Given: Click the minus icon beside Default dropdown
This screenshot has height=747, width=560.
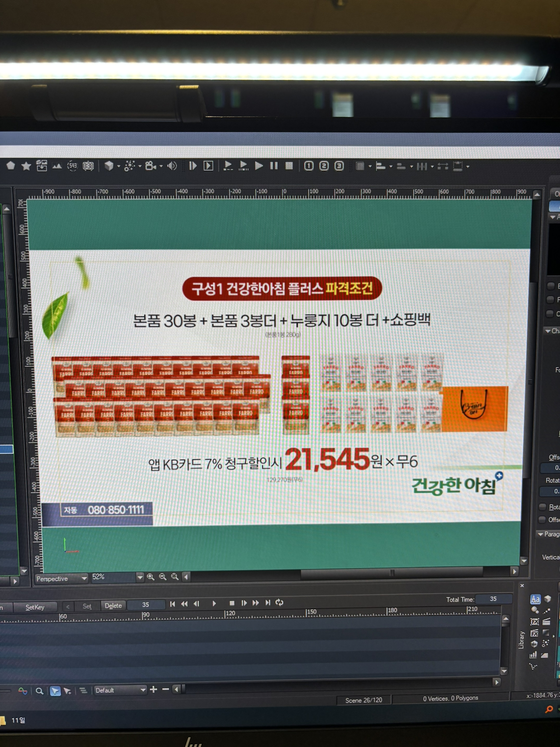Looking at the screenshot, I should [x=165, y=689].
